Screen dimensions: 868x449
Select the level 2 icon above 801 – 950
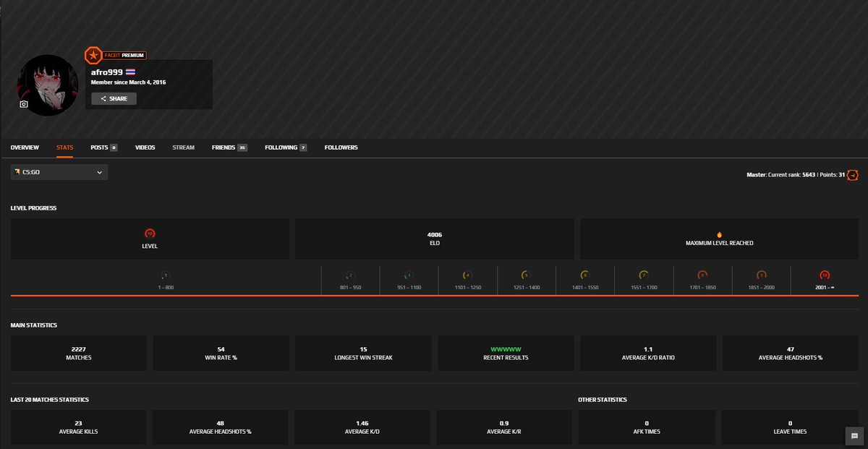coord(350,275)
